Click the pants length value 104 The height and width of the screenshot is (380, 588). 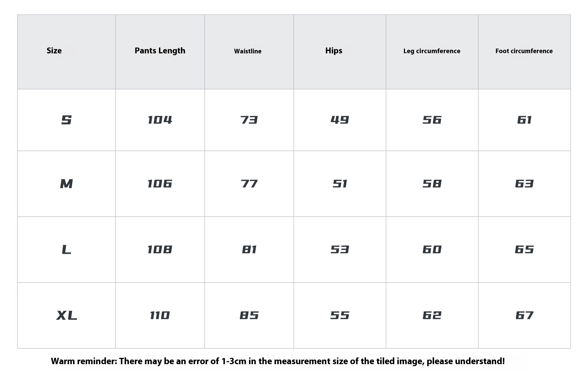click(x=160, y=120)
